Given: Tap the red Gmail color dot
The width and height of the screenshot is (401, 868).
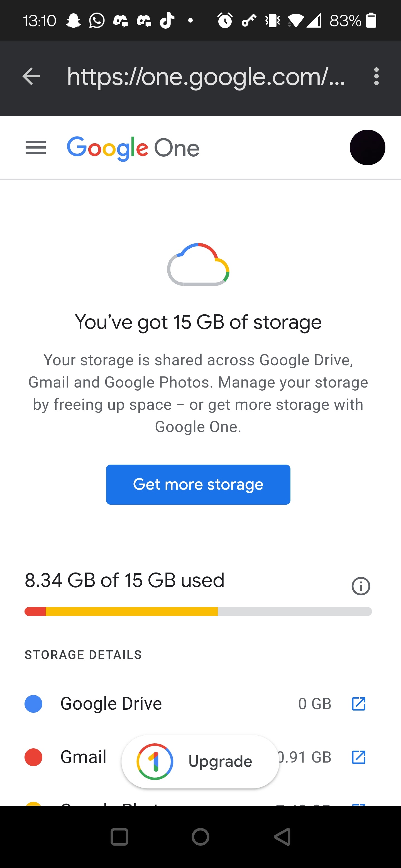Looking at the screenshot, I should 33,757.
